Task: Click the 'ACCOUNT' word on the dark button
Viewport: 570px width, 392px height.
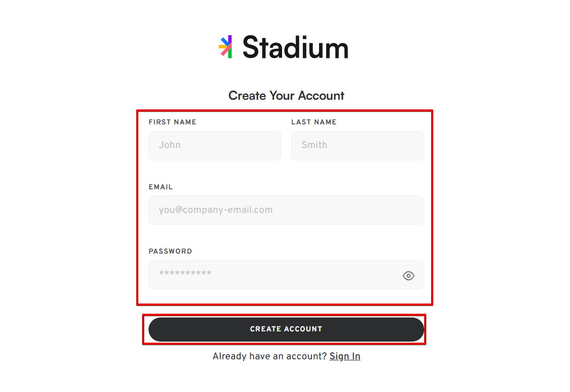Action: coord(303,329)
